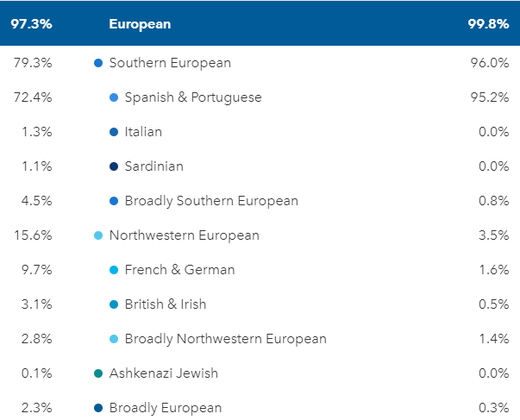Viewport: 520px width, 420px height.
Task: Select the Spanish & Portuguese entry
Action: tap(193, 97)
